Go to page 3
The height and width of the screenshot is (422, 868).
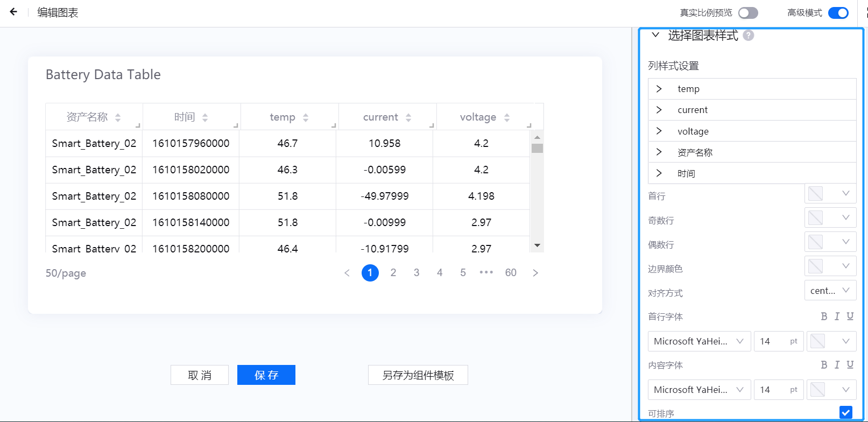[417, 273]
